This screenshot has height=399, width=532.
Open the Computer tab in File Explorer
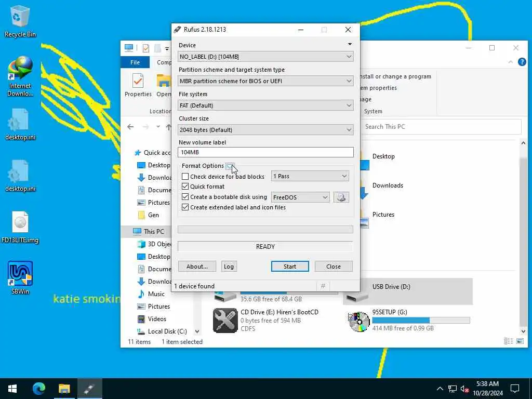point(164,62)
